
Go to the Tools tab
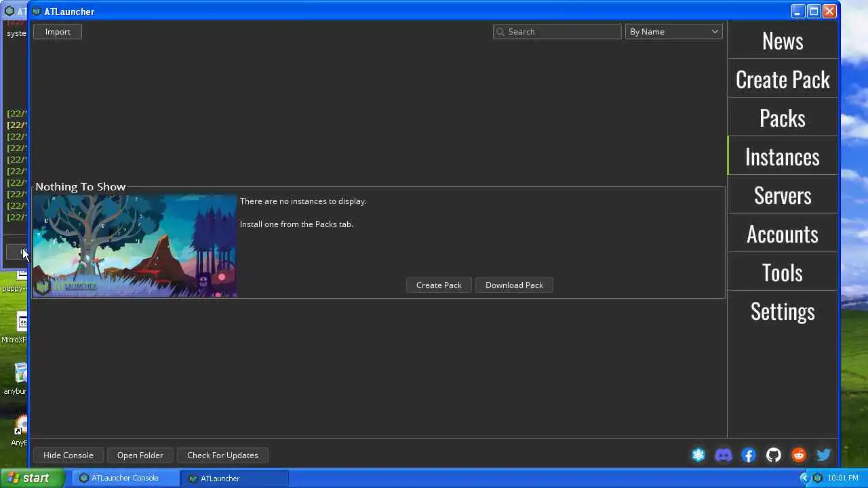tap(783, 272)
